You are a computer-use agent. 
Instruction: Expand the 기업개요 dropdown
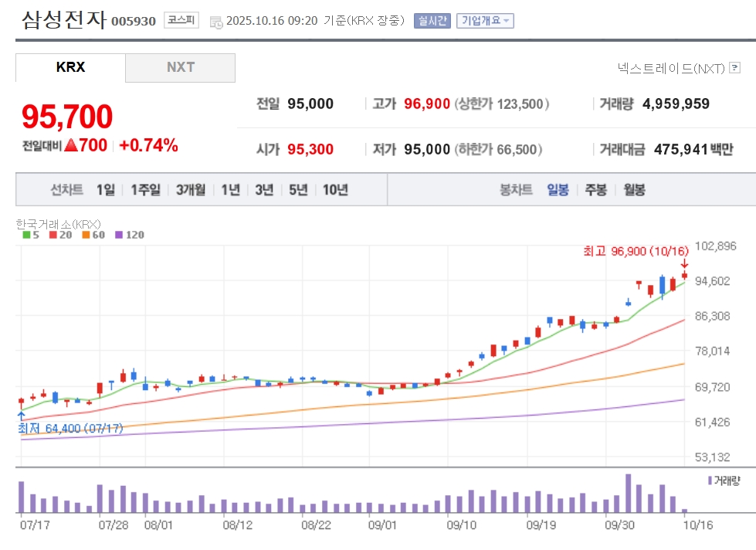tap(485, 21)
